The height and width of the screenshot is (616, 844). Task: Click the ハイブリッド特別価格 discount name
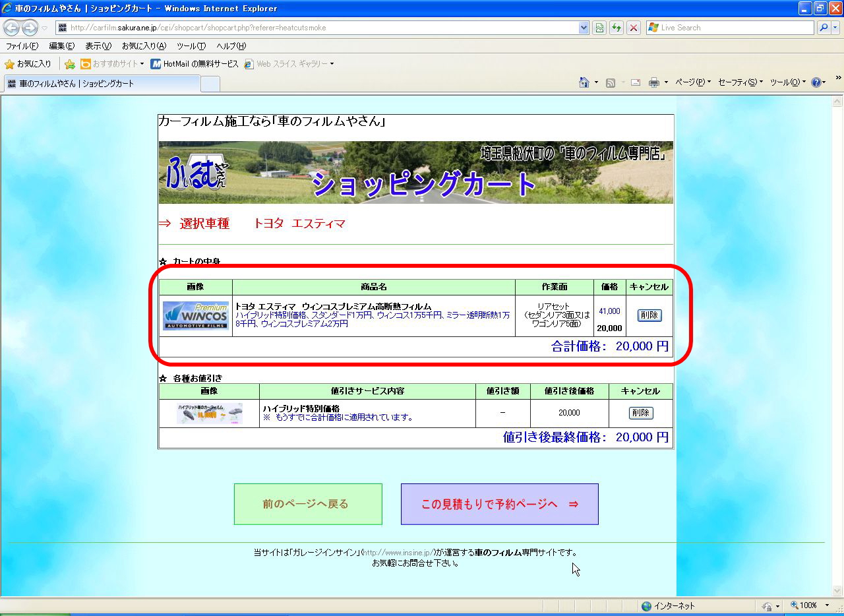(301, 409)
